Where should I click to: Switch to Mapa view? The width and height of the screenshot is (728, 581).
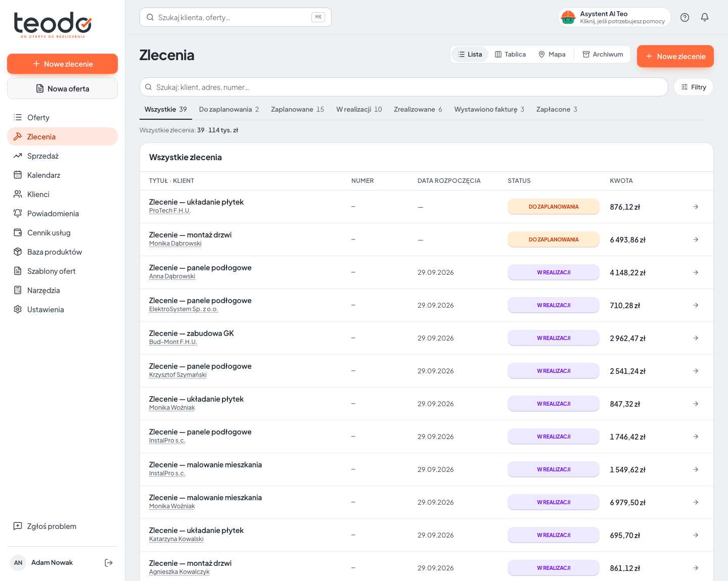click(552, 55)
